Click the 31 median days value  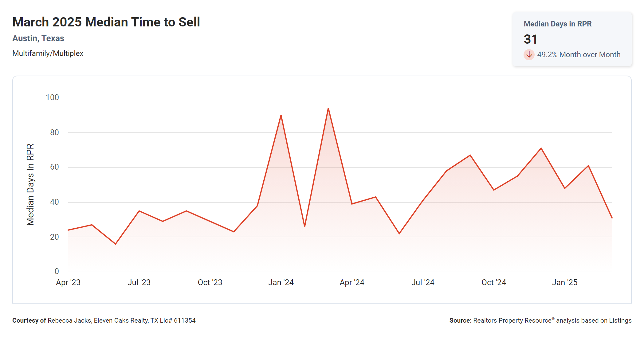[531, 39]
